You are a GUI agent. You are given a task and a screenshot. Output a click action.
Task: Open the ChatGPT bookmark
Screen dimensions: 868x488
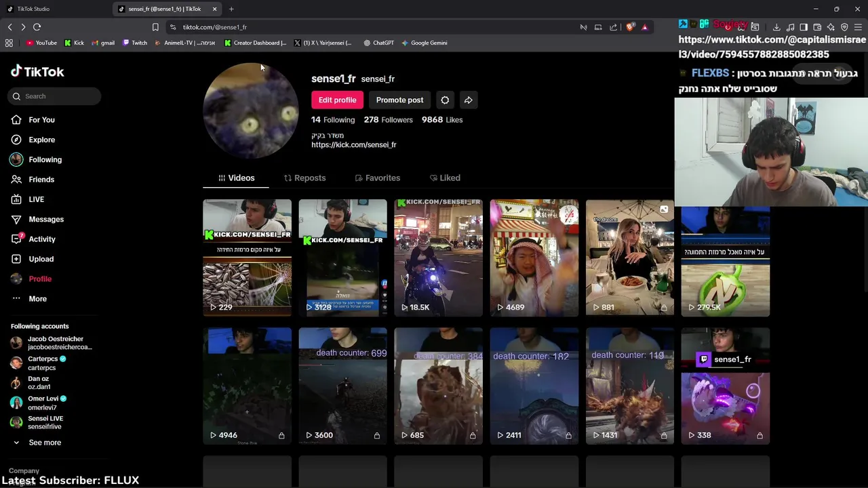point(378,43)
